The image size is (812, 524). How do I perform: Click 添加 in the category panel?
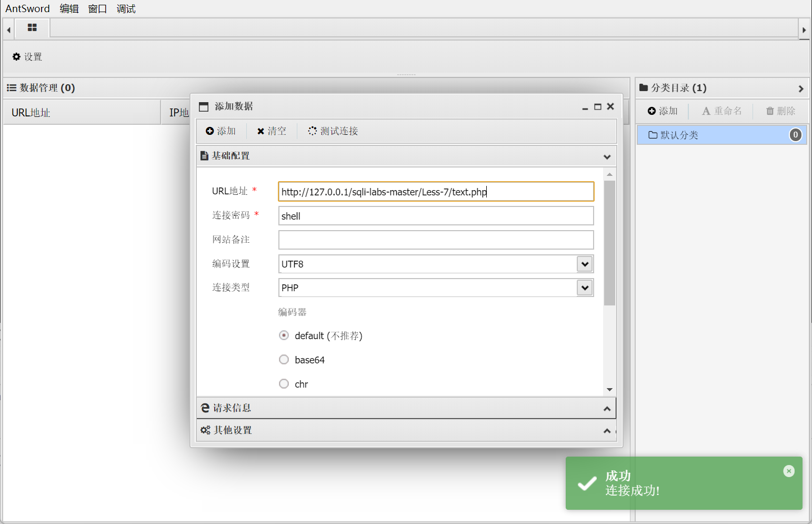point(663,111)
